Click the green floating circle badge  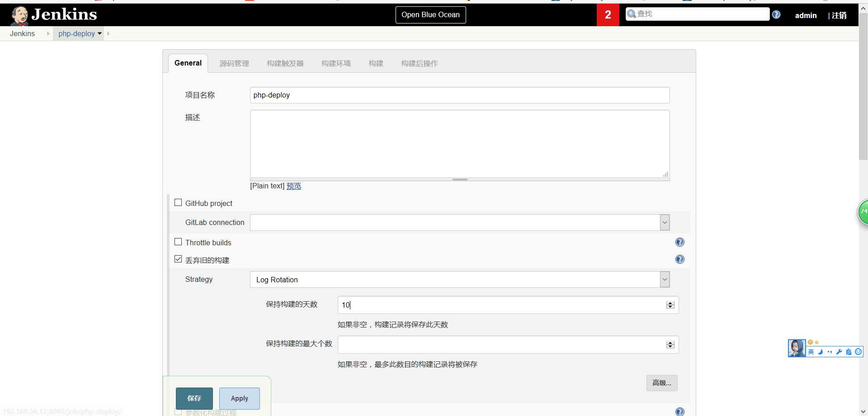coord(863,211)
